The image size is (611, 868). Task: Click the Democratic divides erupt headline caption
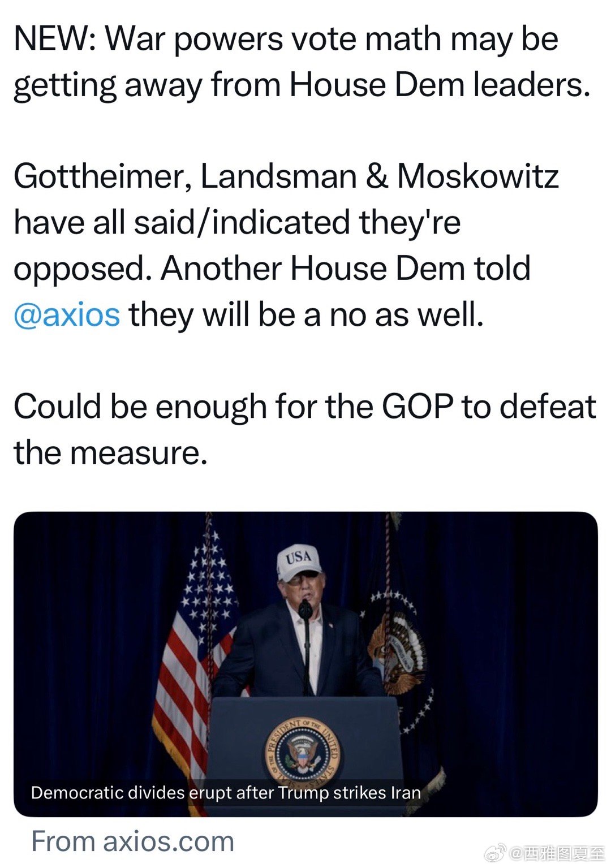pos(226,792)
